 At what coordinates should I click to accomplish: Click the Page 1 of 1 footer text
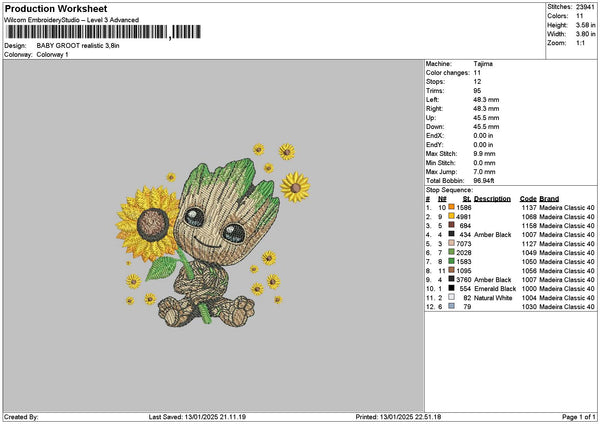click(579, 417)
